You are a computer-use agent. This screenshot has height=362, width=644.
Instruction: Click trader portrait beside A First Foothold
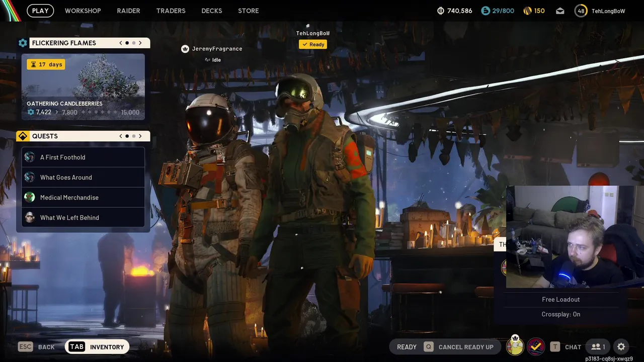30,157
